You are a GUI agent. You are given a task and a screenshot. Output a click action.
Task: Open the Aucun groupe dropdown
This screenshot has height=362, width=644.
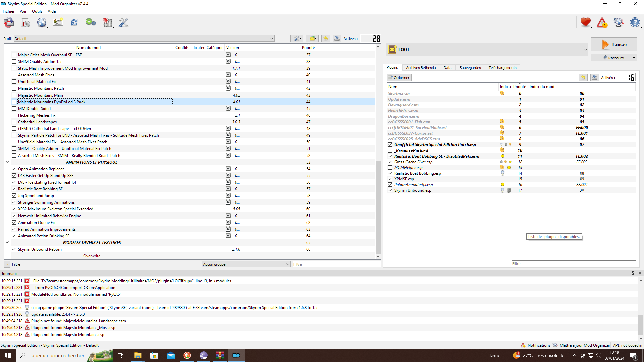[246, 264]
